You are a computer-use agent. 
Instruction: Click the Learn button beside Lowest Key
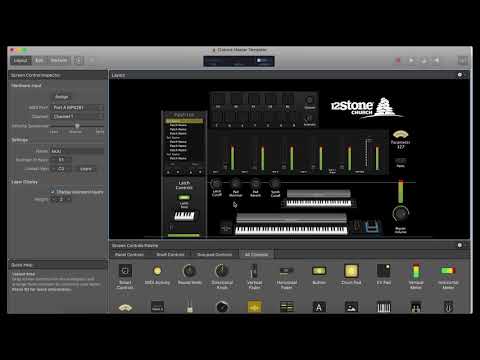[86, 169]
